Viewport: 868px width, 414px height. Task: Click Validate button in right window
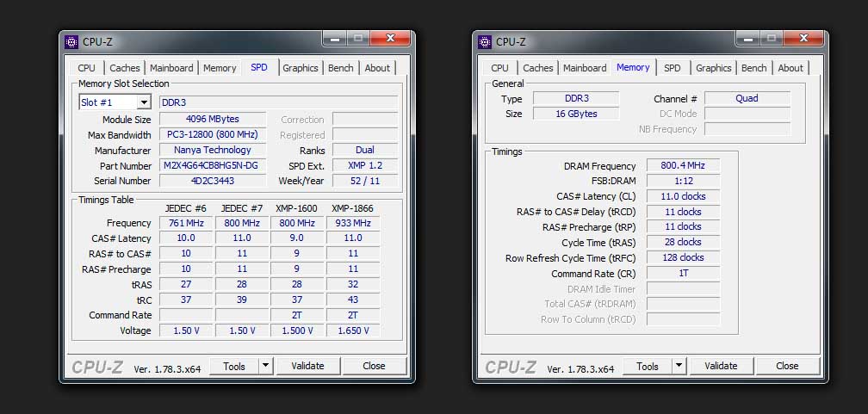coord(721,366)
